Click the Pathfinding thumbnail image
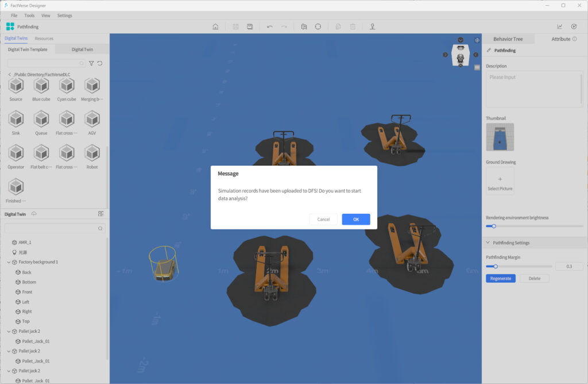The height and width of the screenshot is (384, 588). [x=500, y=137]
